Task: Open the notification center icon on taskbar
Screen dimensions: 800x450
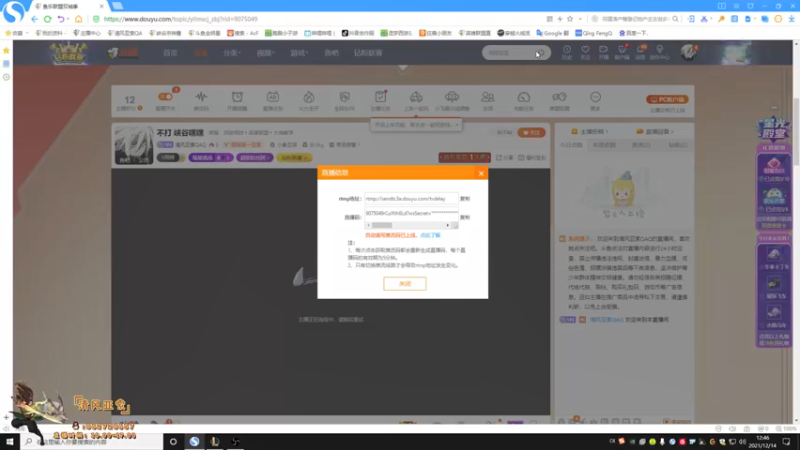Action: tap(786, 442)
